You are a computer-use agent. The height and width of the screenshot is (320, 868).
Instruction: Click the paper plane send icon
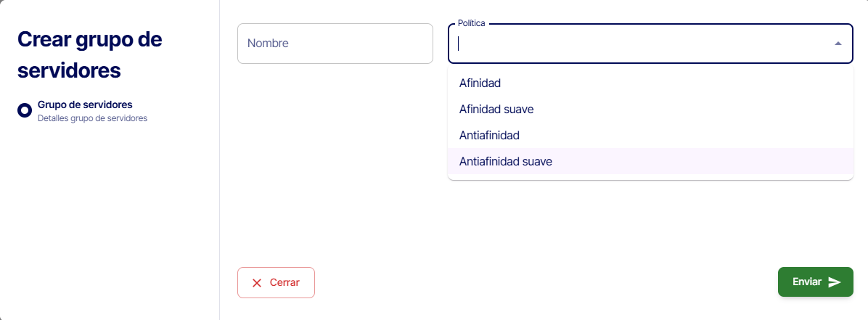[x=835, y=282]
